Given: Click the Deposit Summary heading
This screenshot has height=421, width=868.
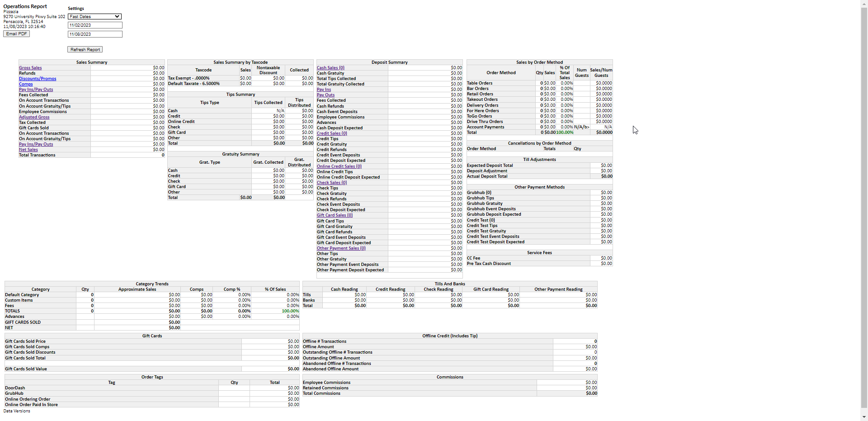Looking at the screenshot, I should tap(390, 62).
